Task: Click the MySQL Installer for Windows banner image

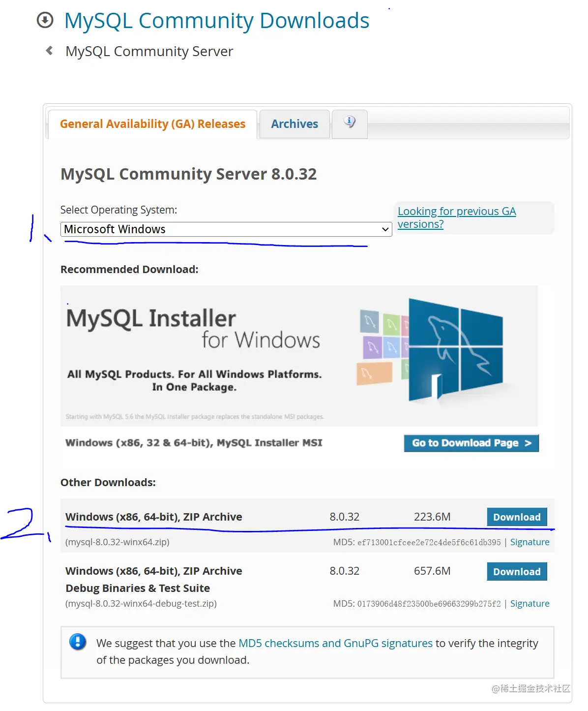Action: pos(299,356)
